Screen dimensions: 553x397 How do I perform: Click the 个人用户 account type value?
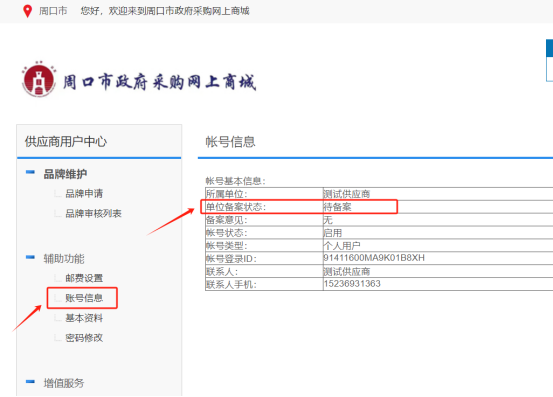(342, 246)
